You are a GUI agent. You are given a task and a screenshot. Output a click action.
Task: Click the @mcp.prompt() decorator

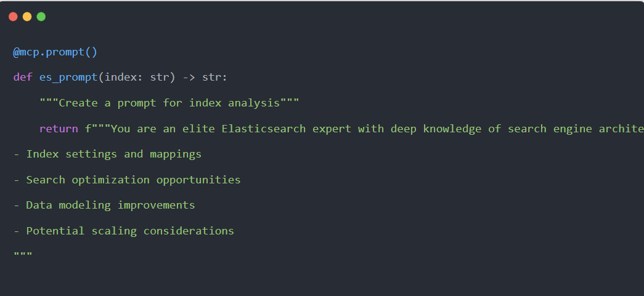55,52
